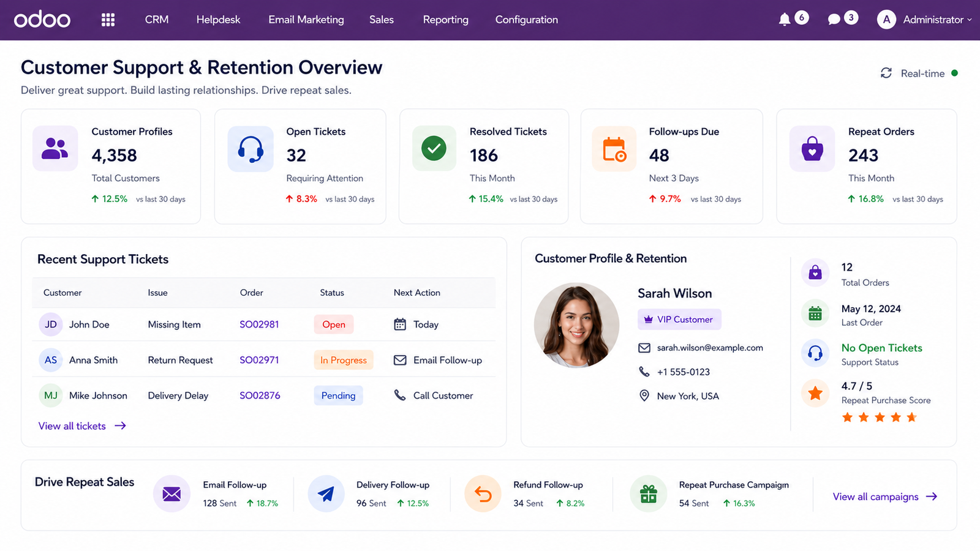Open the chat messages bubble icon
This screenshot has height=551, width=980.
coord(834,20)
